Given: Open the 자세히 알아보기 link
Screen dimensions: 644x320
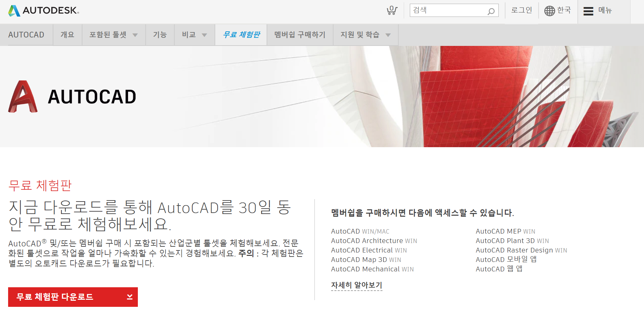Looking at the screenshot, I should (x=356, y=285).
